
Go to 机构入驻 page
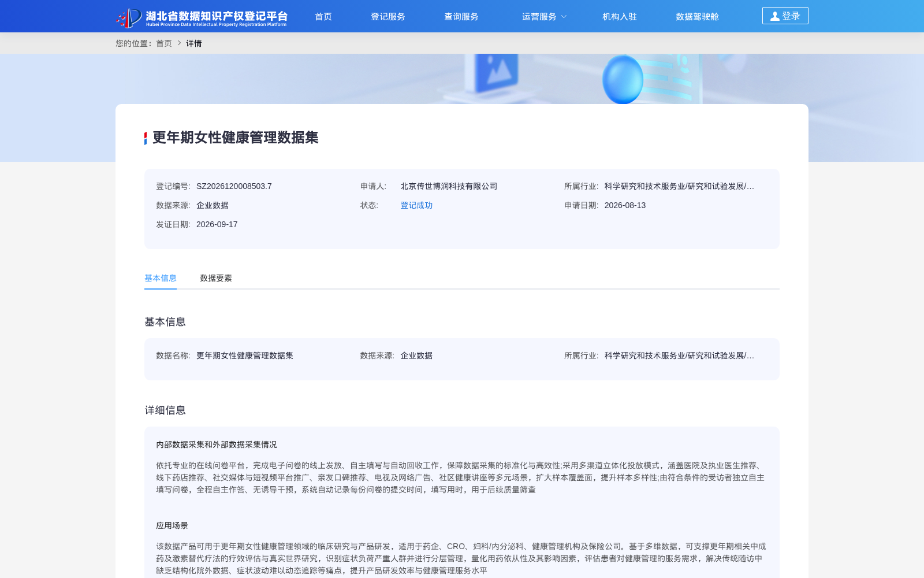pos(620,17)
